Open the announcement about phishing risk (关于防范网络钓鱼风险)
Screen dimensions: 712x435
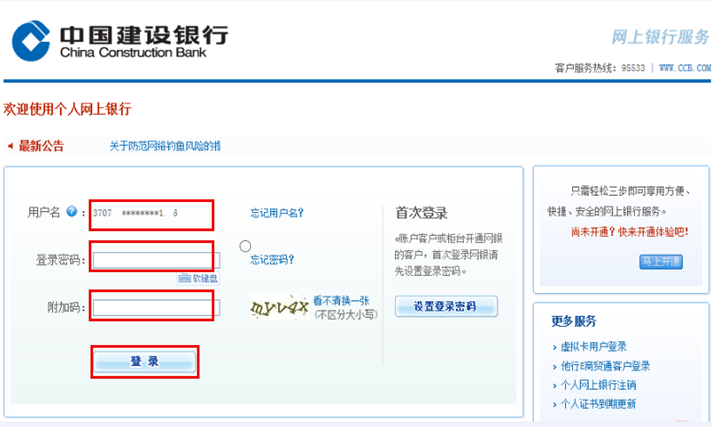[x=165, y=146]
